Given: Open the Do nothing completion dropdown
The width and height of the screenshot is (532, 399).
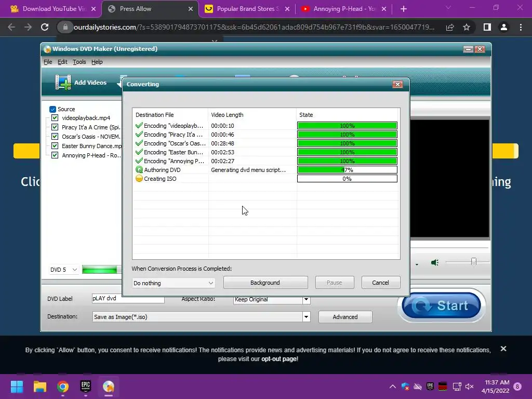Looking at the screenshot, I should coord(174,283).
